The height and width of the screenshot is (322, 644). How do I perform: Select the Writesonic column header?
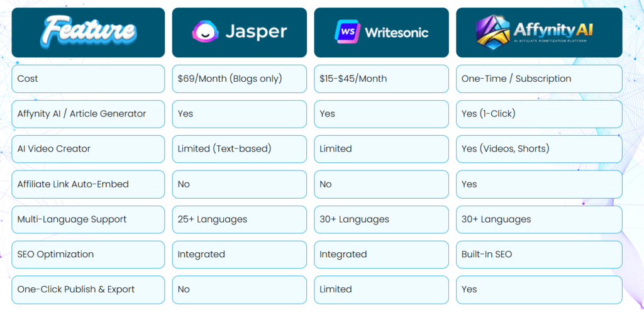pyautogui.click(x=382, y=32)
